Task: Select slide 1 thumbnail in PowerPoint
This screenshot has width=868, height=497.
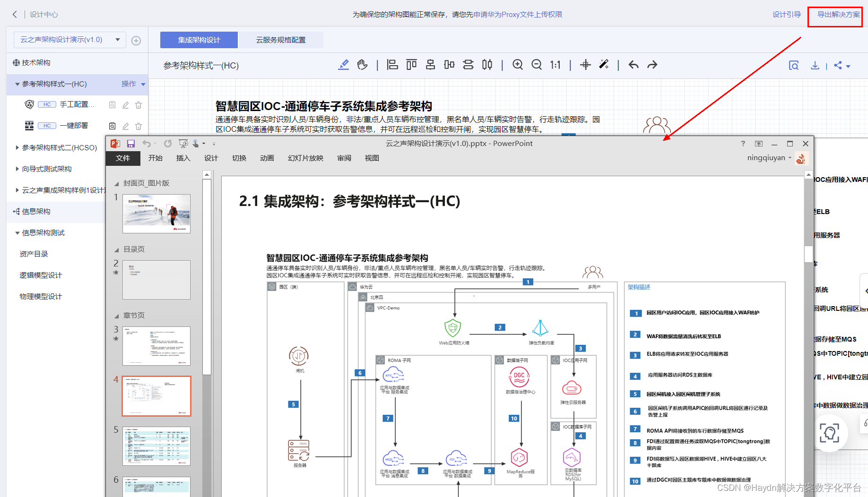Action: [x=156, y=214]
